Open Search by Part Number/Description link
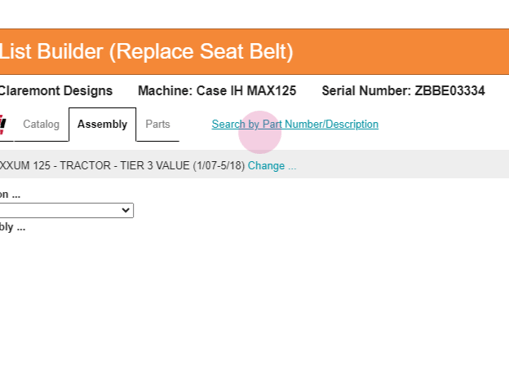This screenshot has width=509, height=381. [x=295, y=124]
